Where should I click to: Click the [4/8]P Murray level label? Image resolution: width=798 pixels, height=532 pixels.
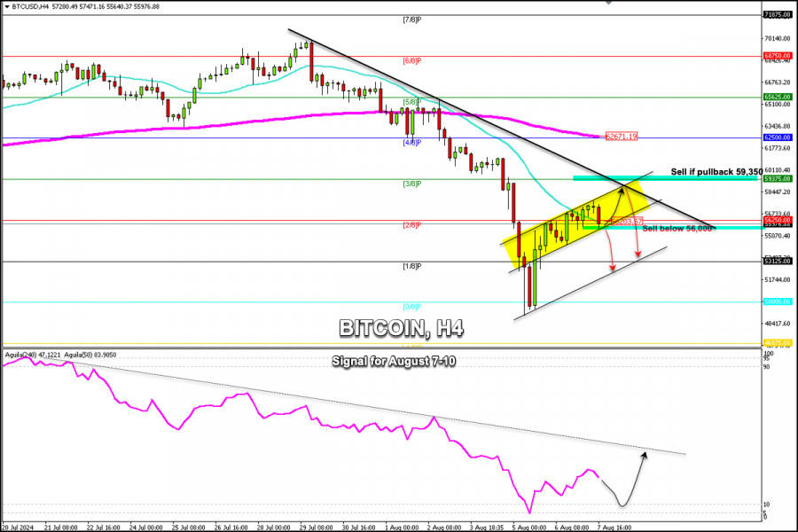[x=411, y=143]
